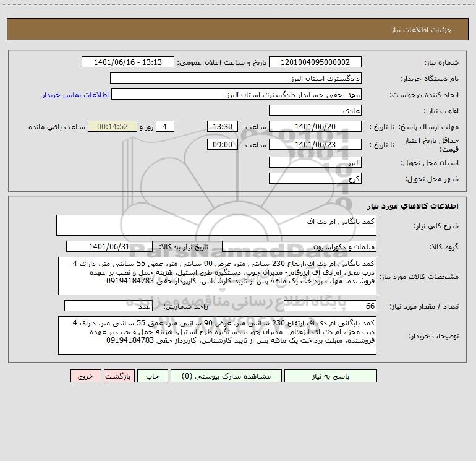Click the label 'توضیحات خریدار:'
This screenshot has height=461, width=476.
433,337
